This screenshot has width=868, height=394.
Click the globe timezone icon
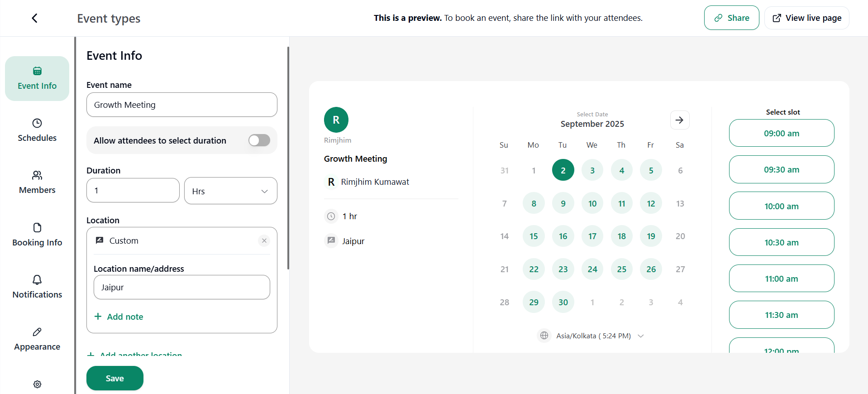(544, 336)
